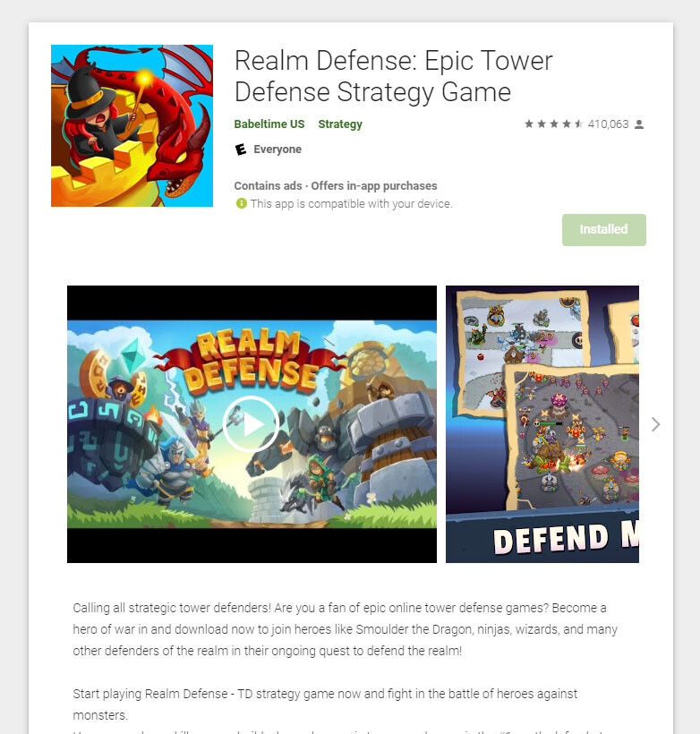Viewport: 700px width, 734px height.
Task: Click the E content rating icon
Action: coord(241,149)
